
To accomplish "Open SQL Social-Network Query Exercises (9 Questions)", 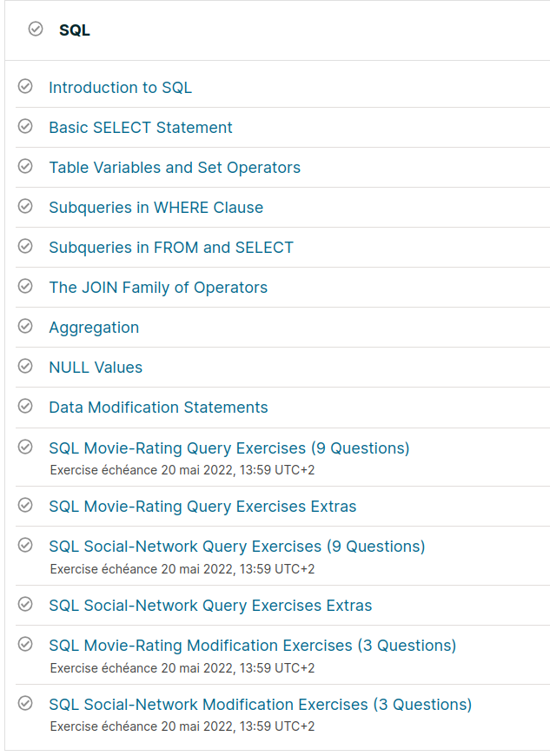I will pyautogui.click(x=236, y=547).
